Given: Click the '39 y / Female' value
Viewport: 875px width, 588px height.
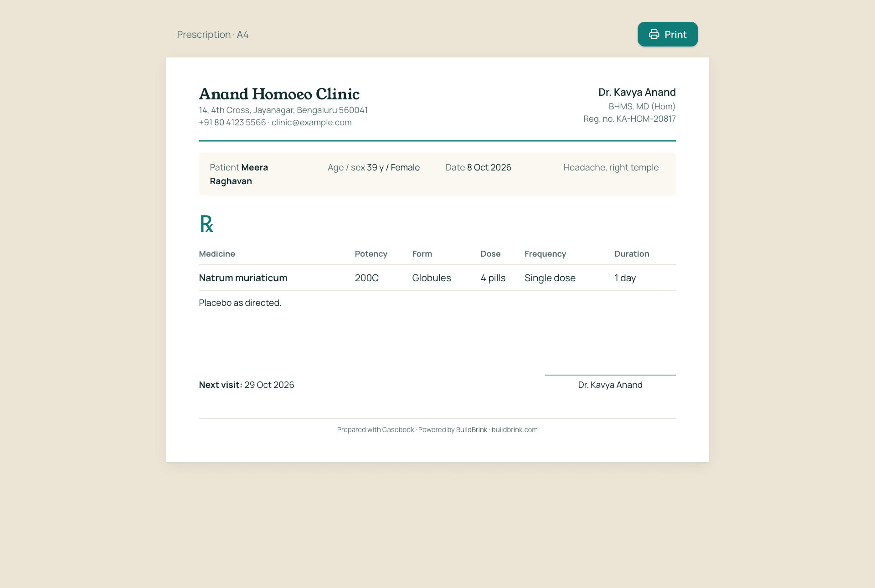Looking at the screenshot, I should (x=393, y=167).
